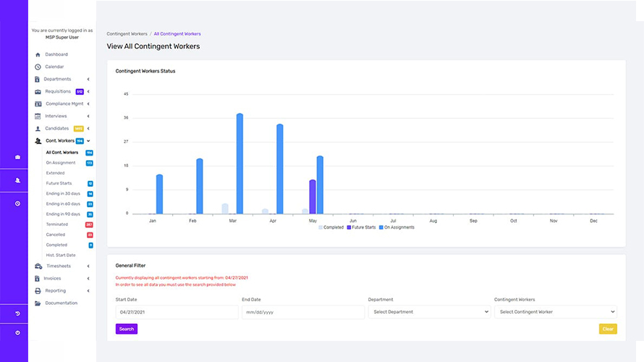Viewport: 644px width, 362px height.
Task: Open the Select Contingent Worker dropdown
Action: click(555, 312)
